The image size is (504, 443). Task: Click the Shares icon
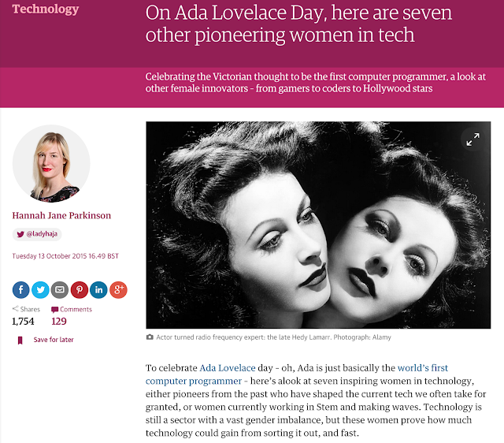coord(16,309)
